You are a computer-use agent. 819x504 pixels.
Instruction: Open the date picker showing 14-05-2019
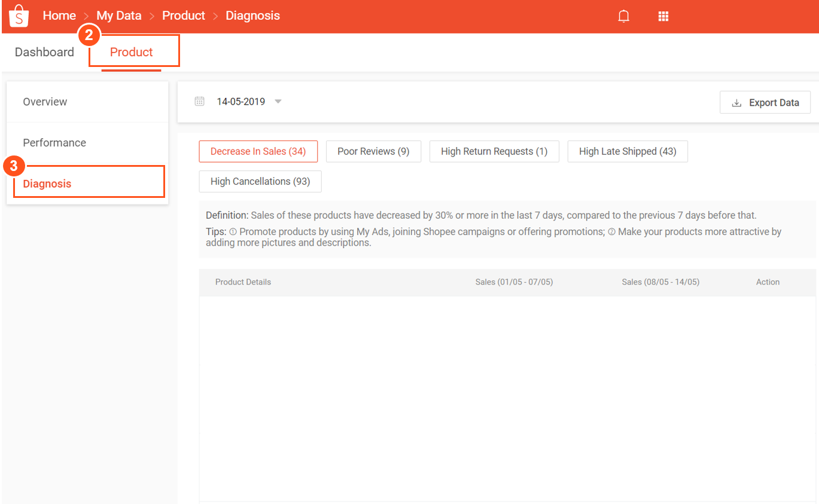pyautogui.click(x=240, y=102)
